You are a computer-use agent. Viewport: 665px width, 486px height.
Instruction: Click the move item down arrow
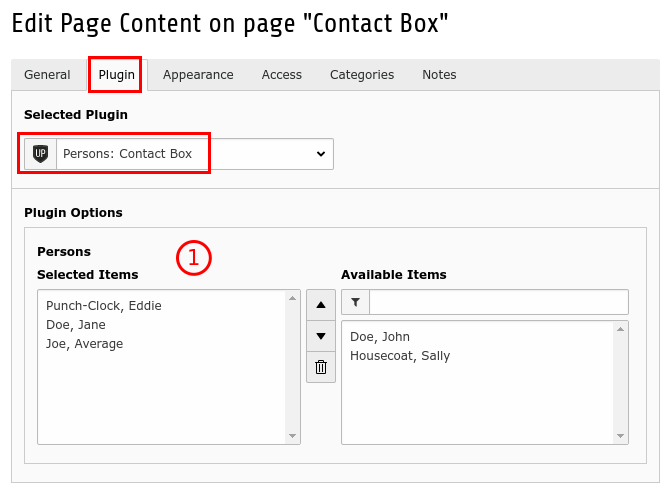(320, 336)
